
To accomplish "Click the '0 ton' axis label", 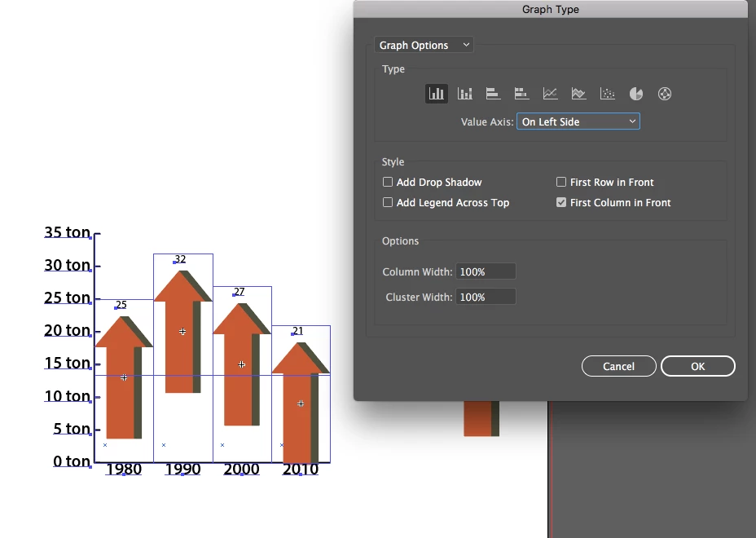I will [72, 461].
